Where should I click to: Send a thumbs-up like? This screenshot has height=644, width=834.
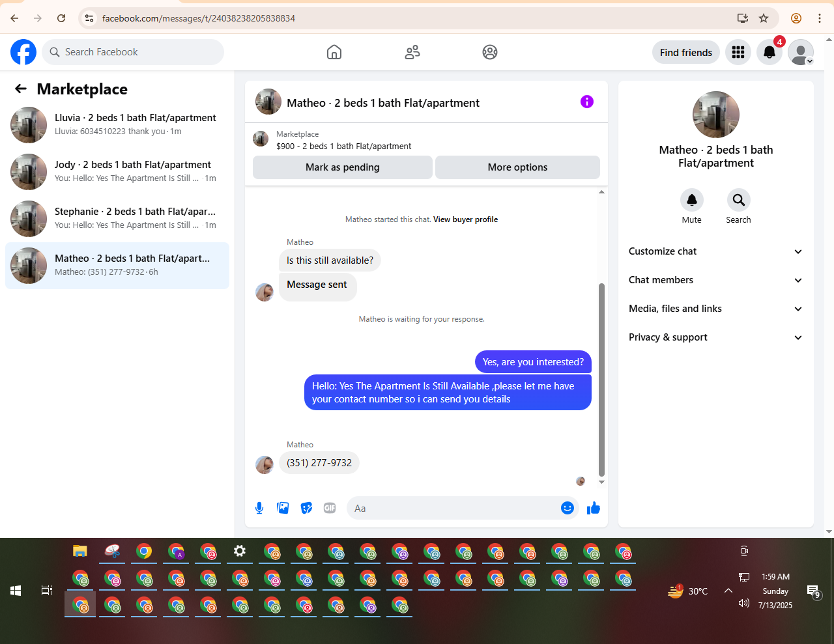[x=593, y=508]
